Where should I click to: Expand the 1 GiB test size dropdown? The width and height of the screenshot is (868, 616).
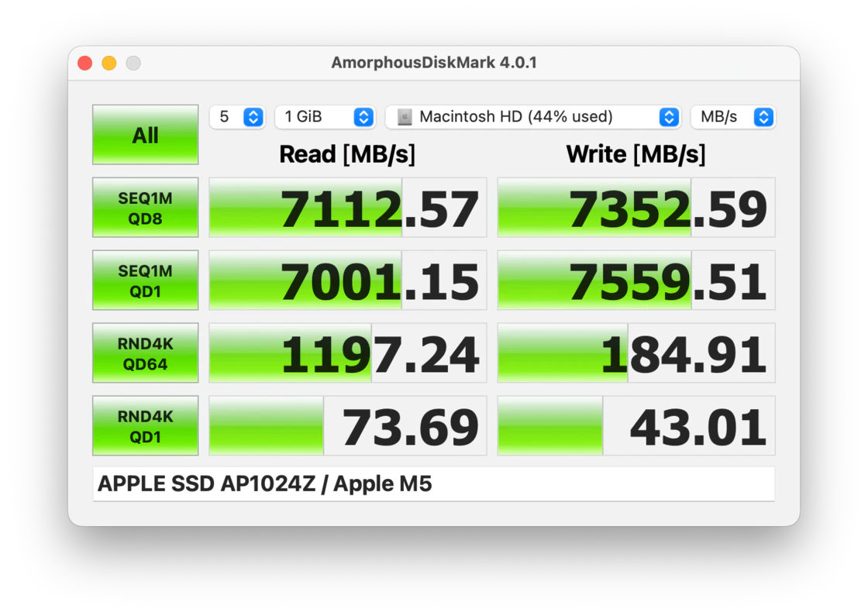(325, 117)
